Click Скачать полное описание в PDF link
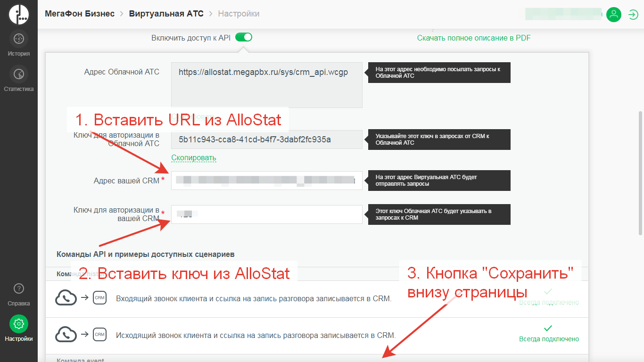The height and width of the screenshot is (362, 644). pos(474,38)
